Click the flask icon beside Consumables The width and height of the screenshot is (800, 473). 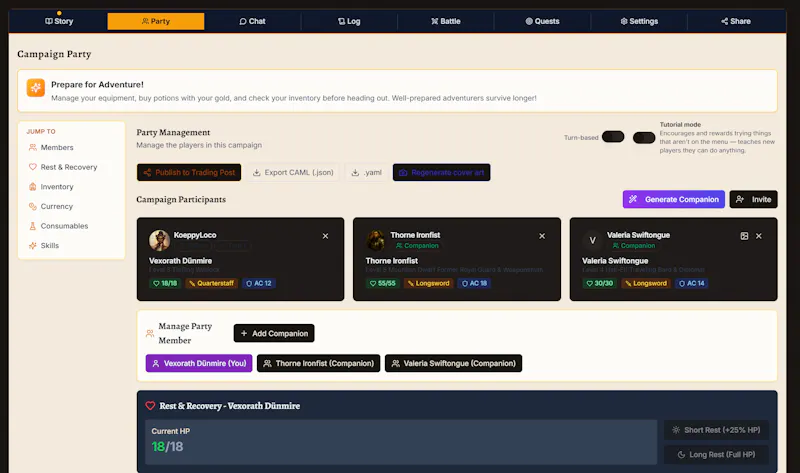point(33,226)
